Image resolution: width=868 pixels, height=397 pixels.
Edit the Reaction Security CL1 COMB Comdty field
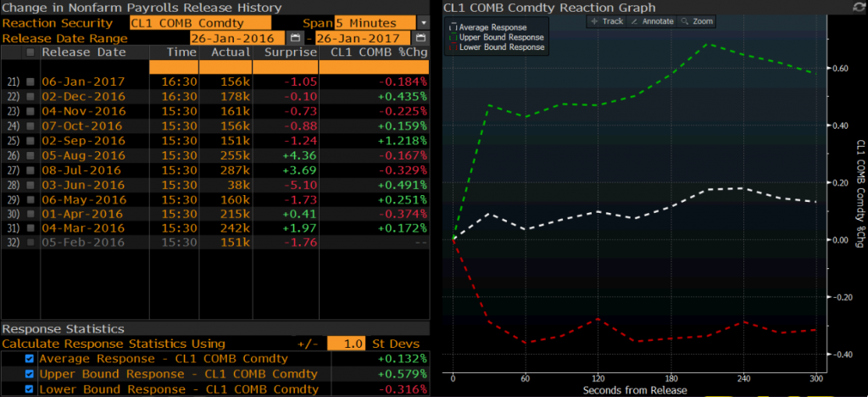tap(200, 23)
